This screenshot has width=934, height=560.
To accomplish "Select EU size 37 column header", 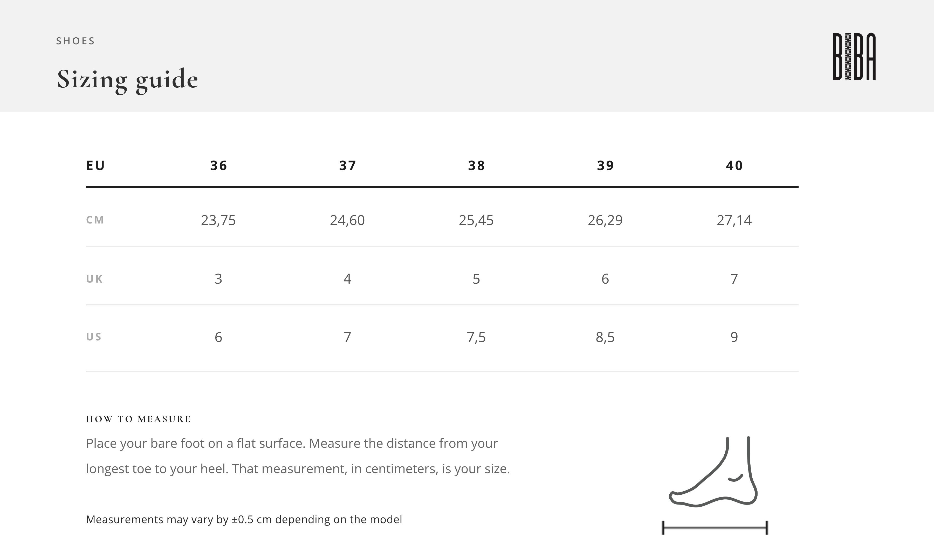I will (x=347, y=166).
